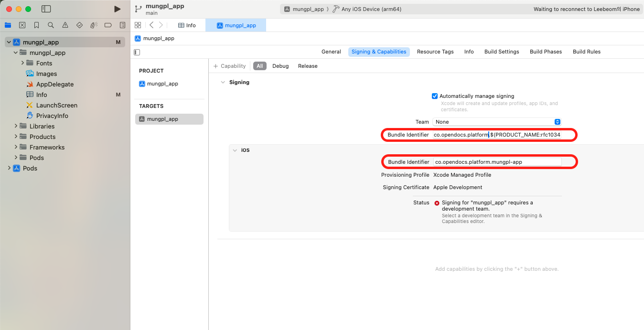
Task: Open the Team dropdown
Action: (x=497, y=122)
